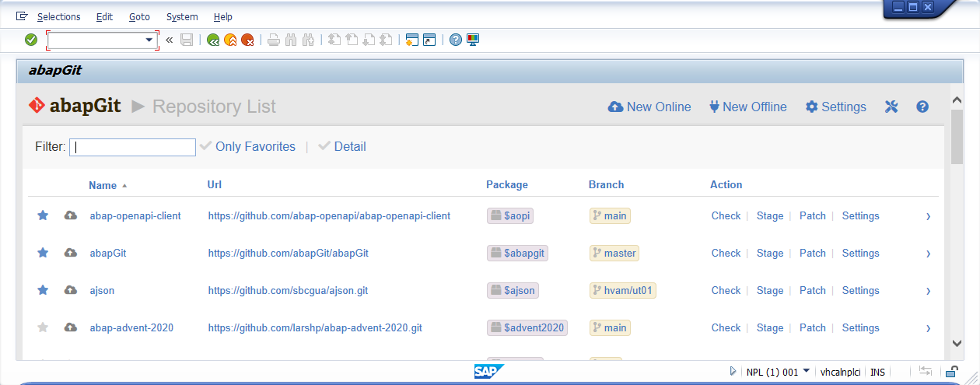The image size is (980, 385).
Task: Collapse command field with double-chevron icon
Action: [x=170, y=40]
